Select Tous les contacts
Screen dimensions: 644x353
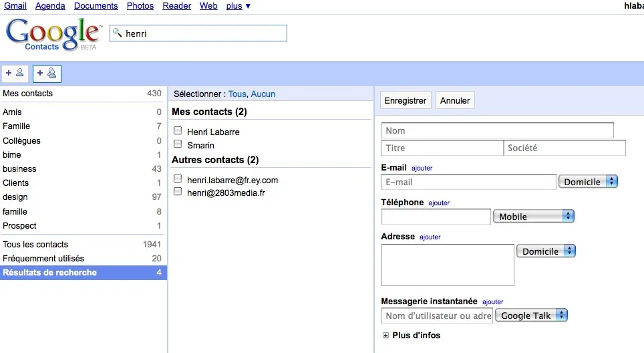[x=82, y=244]
